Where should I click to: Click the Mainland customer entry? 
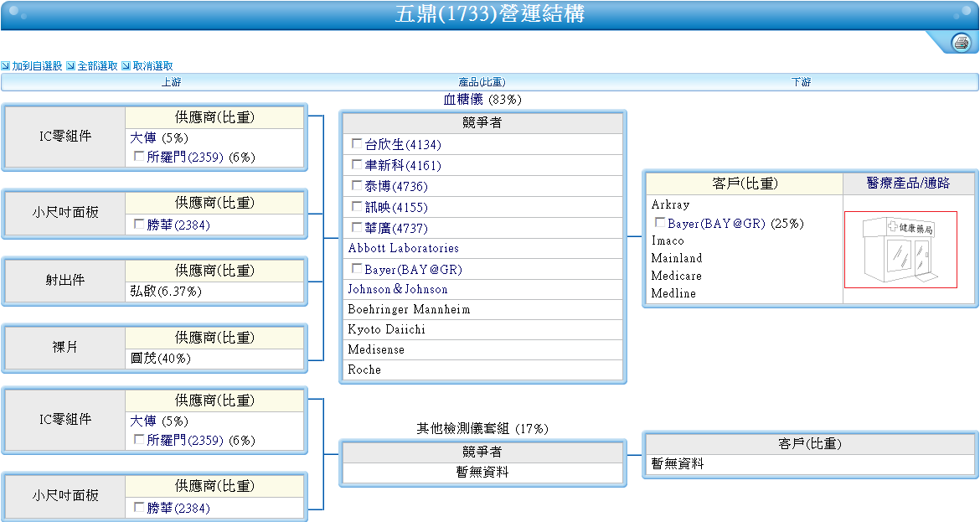pyautogui.click(x=677, y=258)
